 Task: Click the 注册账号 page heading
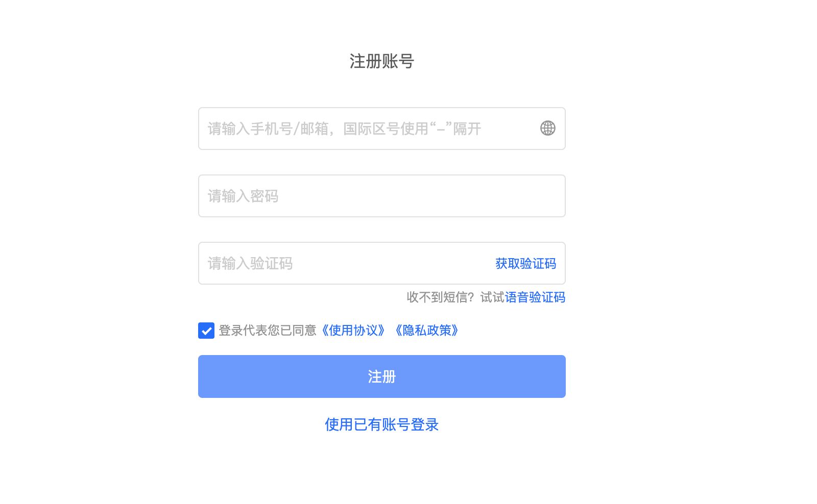click(381, 61)
